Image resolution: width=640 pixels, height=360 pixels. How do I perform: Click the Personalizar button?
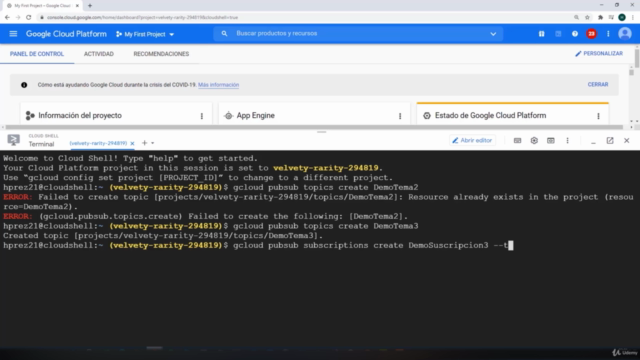599,53
